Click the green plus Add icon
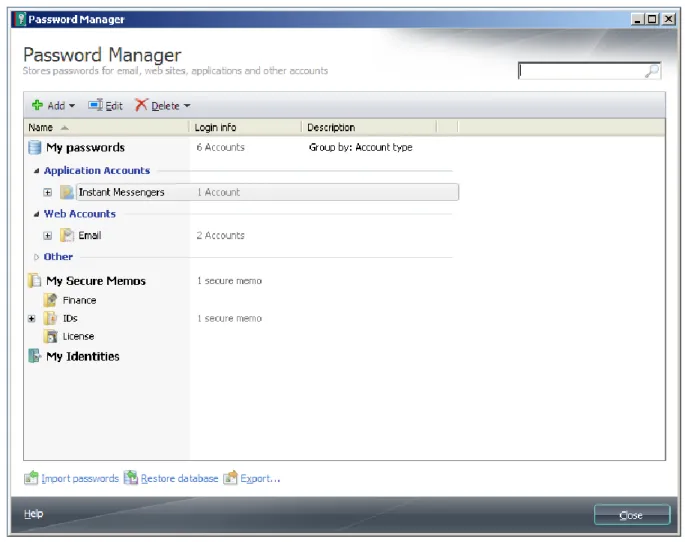The image size is (685, 542). [x=37, y=105]
